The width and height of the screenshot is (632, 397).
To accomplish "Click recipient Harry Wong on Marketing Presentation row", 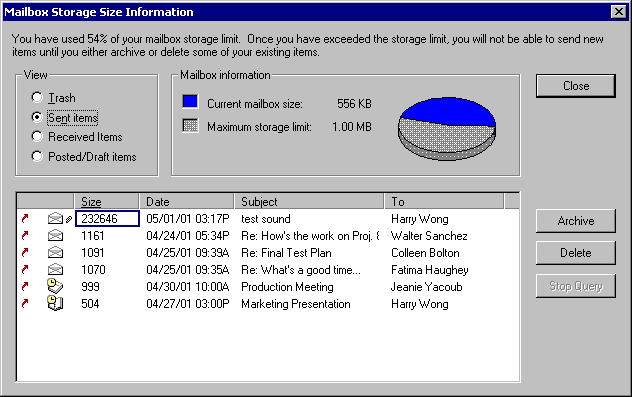I will (x=420, y=303).
